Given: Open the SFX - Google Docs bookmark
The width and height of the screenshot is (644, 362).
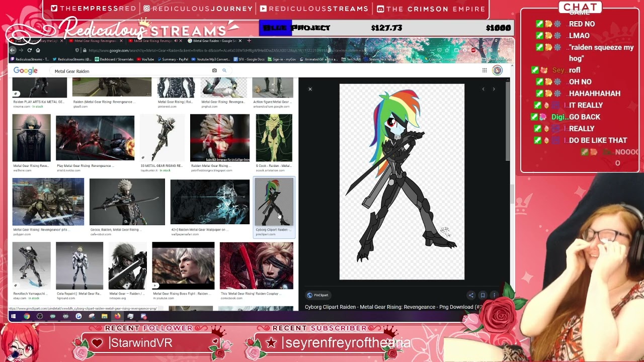Looking at the screenshot, I should (x=249, y=59).
